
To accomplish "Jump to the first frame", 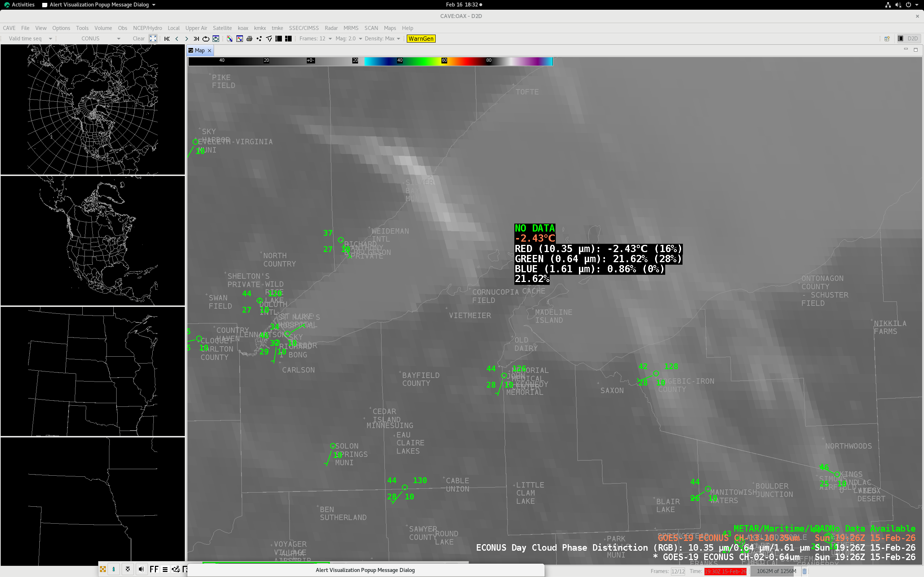I will 167,39.
